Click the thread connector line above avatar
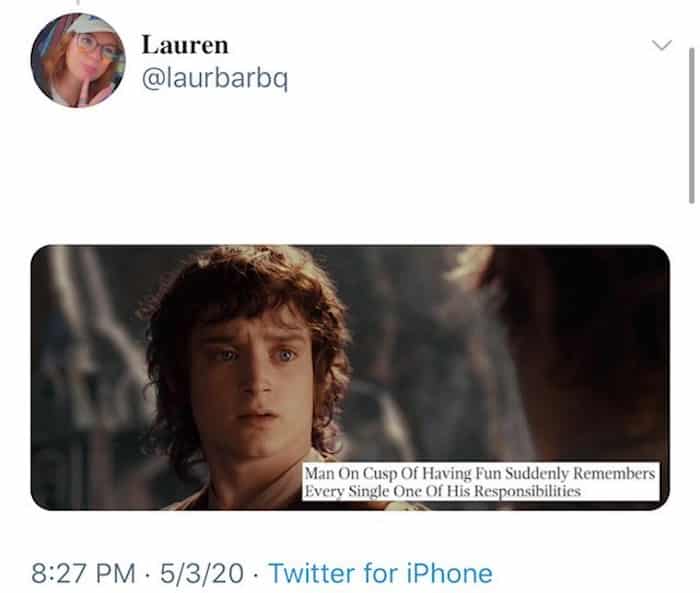Image resolution: width=700 pixels, height=593 pixels. [x=78, y=3]
